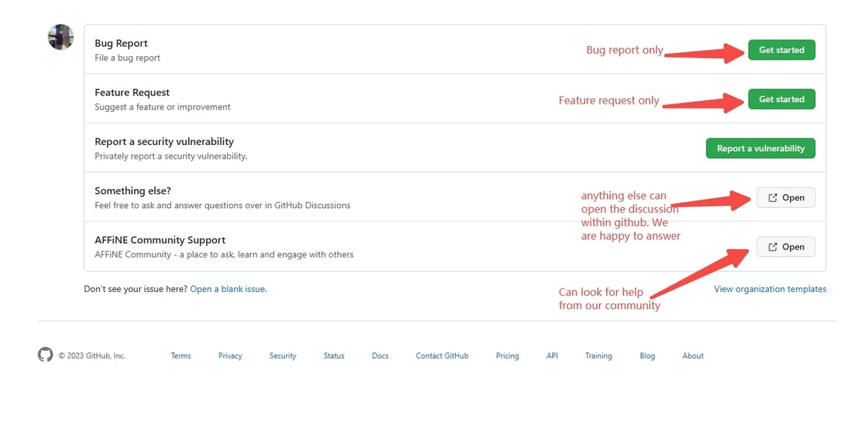Screen dimensions: 868x437
Task: Open the user avatar profile picture
Action: tap(61, 37)
